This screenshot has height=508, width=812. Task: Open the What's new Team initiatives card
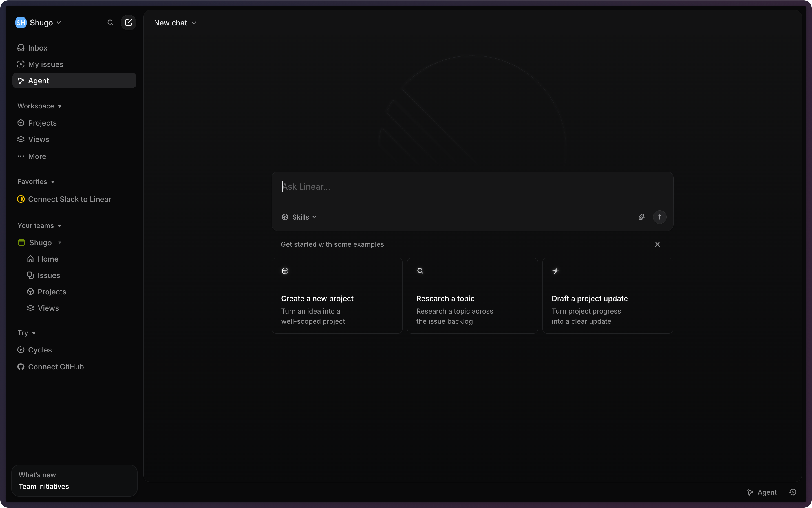[74, 480]
